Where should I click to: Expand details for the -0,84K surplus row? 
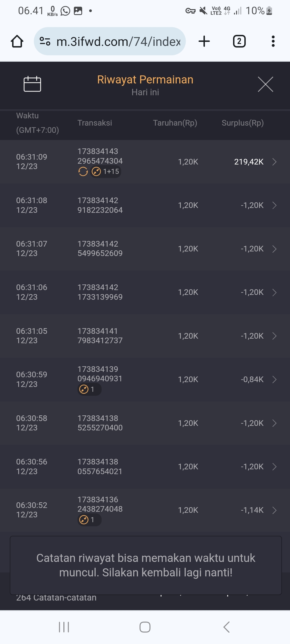(274, 379)
